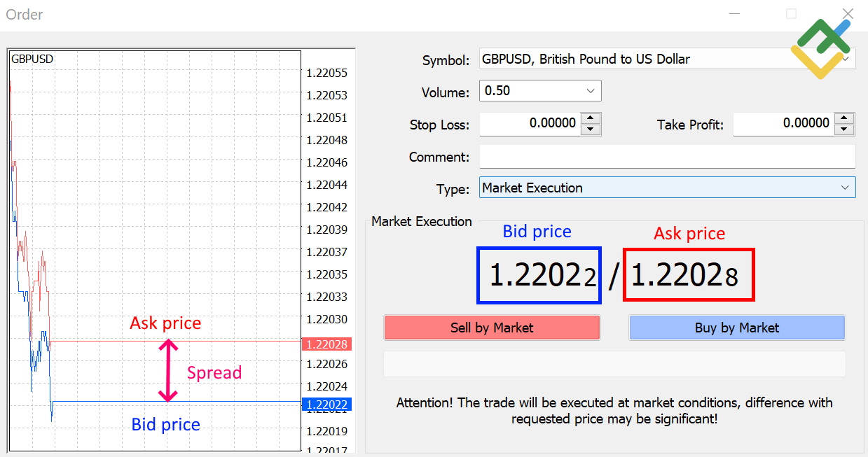Increase Stop Loss with the up arrow

click(591, 118)
